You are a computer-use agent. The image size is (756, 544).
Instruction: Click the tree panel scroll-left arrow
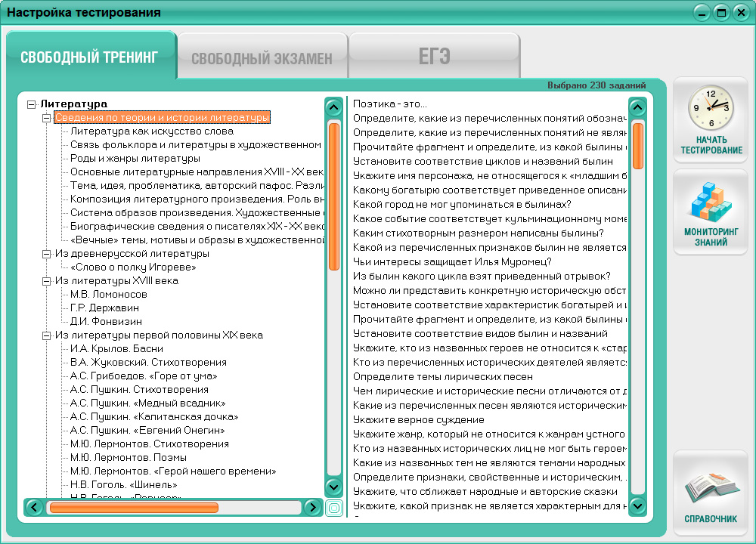34,508
